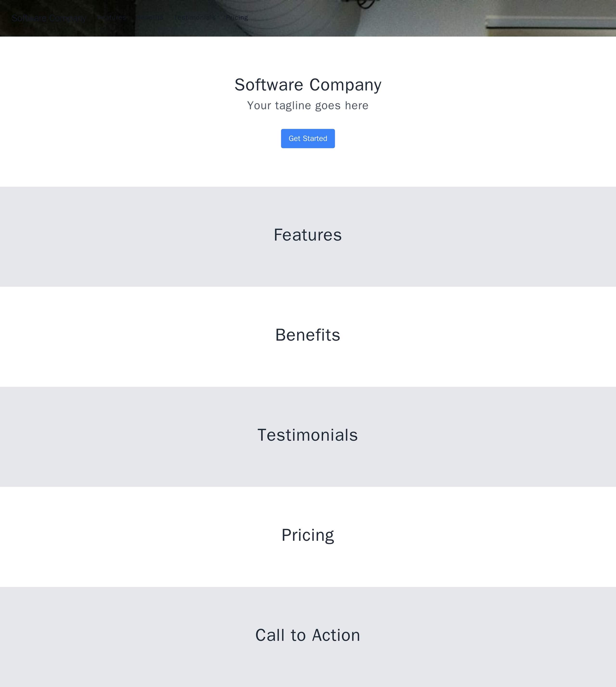Click the Software Company brand link
This screenshot has width=616, height=687.
pyautogui.click(x=48, y=17)
